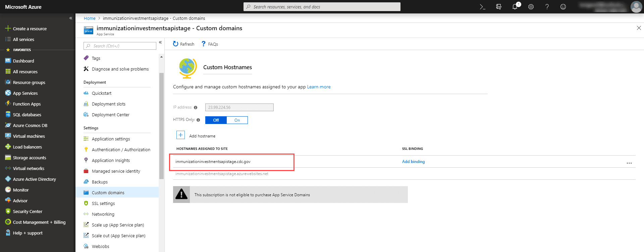Image resolution: width=644 pixels, height=252 pixels.
Task: Click the Refresh button
Action: [x=183, y=44]
